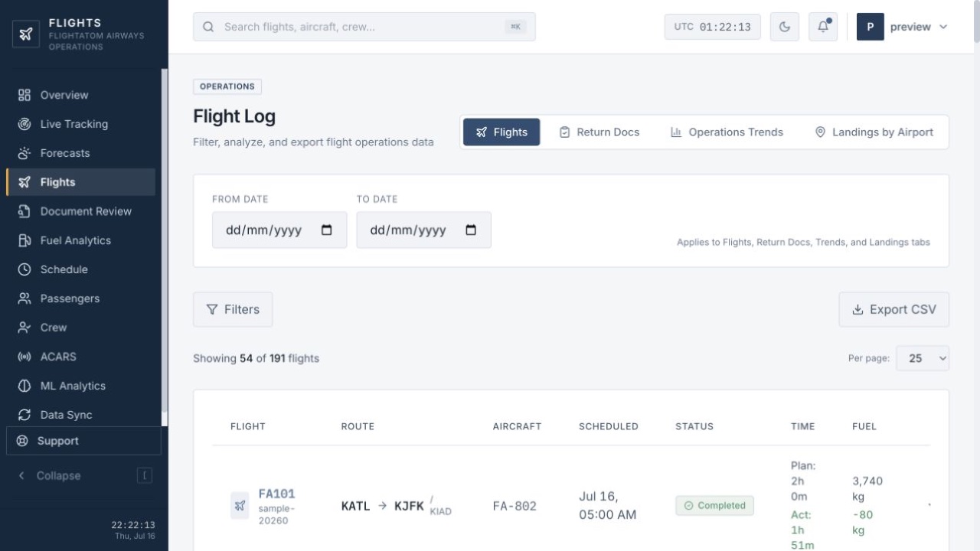
Task: Export flights as CSV
Action: (894, 310)
